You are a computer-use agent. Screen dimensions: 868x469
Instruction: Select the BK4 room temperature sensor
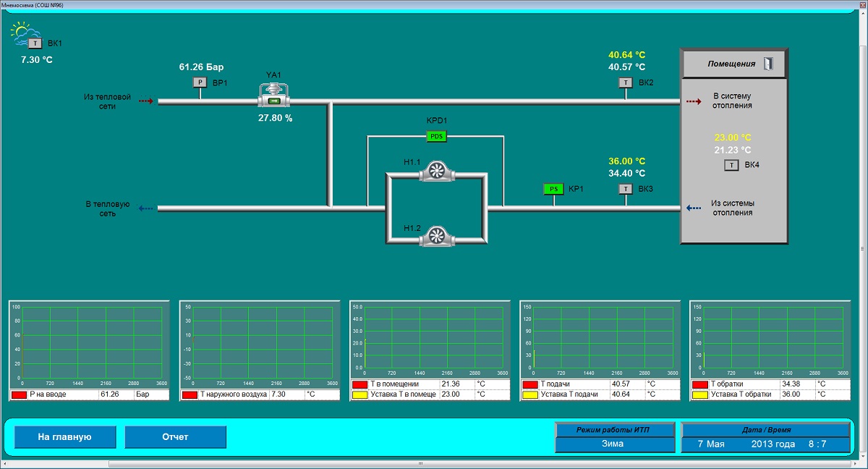732,165
